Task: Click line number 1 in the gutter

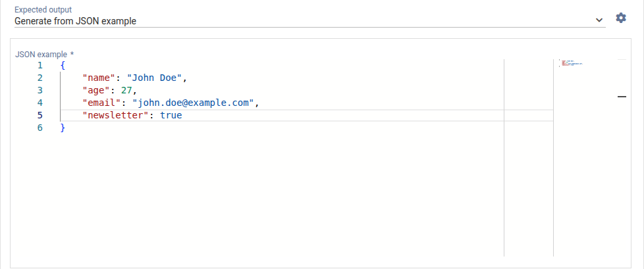Action: coord(40,65)
